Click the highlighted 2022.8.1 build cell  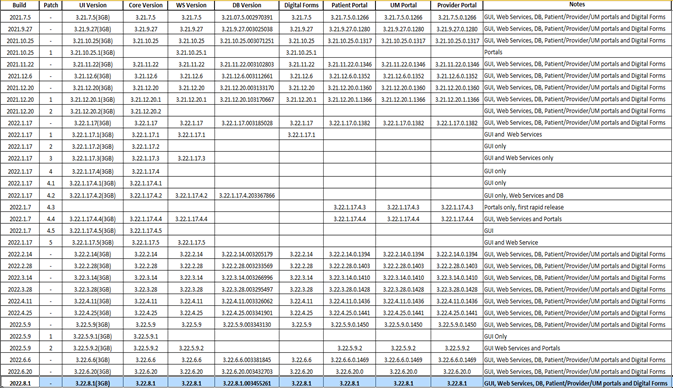coord(20,383)
